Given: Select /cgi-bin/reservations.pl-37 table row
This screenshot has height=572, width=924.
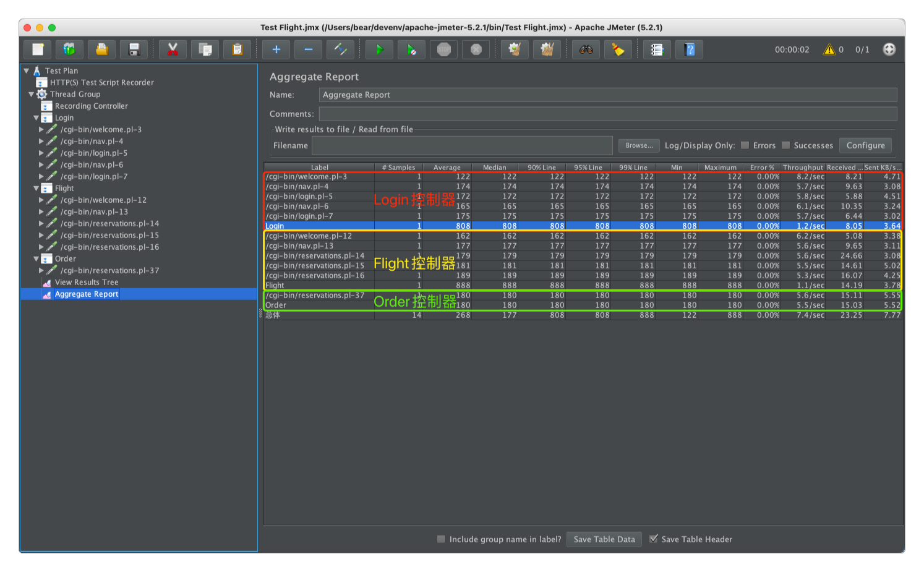Looking at the screenshot, I should point(583,295).
